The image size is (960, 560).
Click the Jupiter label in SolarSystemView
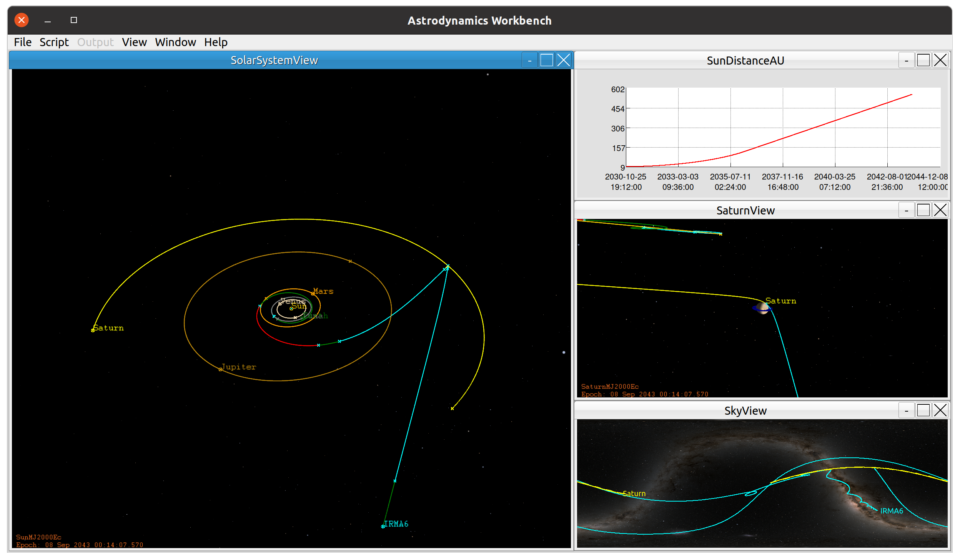(x=238, y=367)
